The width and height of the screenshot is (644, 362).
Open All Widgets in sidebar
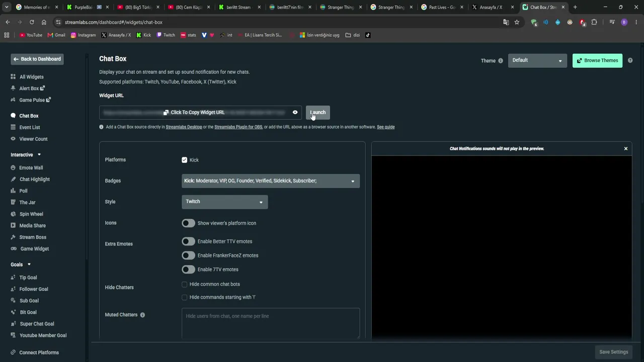[x=27, y=77]
